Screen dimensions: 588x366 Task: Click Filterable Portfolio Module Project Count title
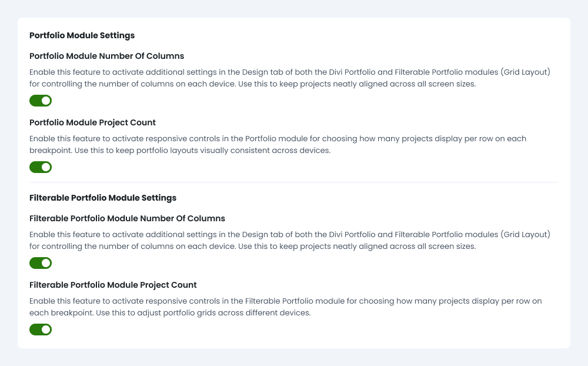coord(113,285)
